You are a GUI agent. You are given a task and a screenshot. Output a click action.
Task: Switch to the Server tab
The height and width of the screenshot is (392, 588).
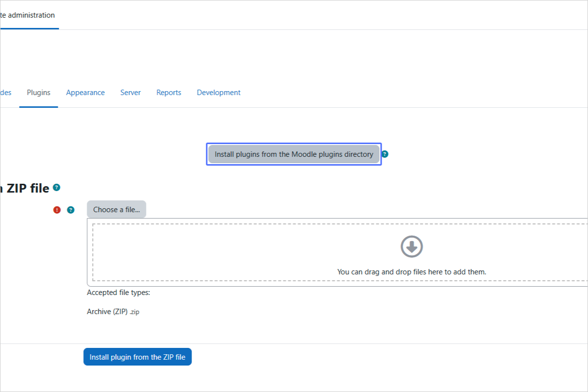(x=130, y=93)
